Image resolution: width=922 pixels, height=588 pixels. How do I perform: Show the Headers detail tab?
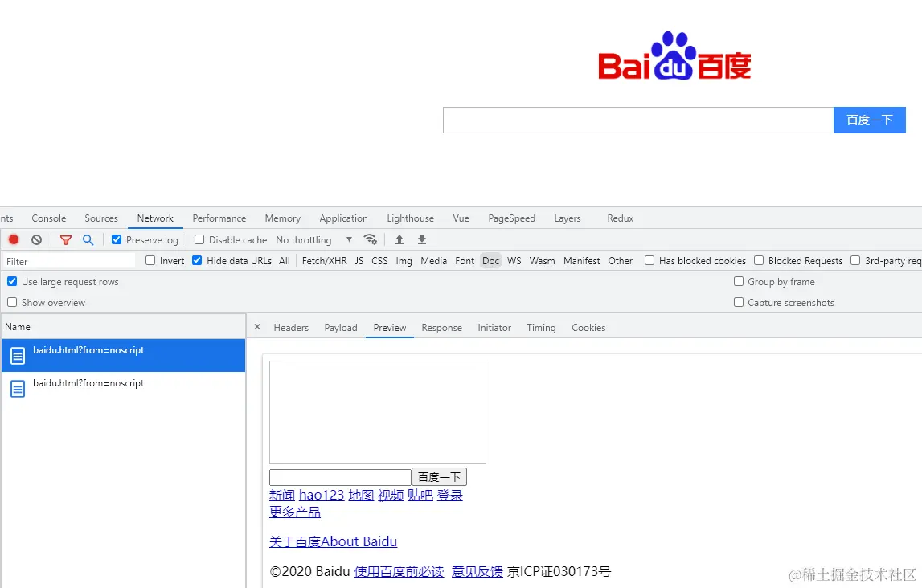click(x=291, y=327)
